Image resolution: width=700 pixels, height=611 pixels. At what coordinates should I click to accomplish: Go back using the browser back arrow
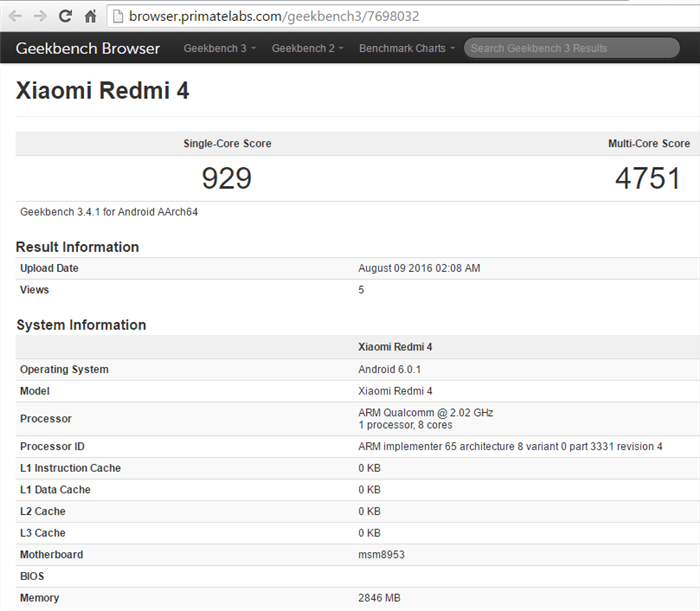click(x=15, y=17)
